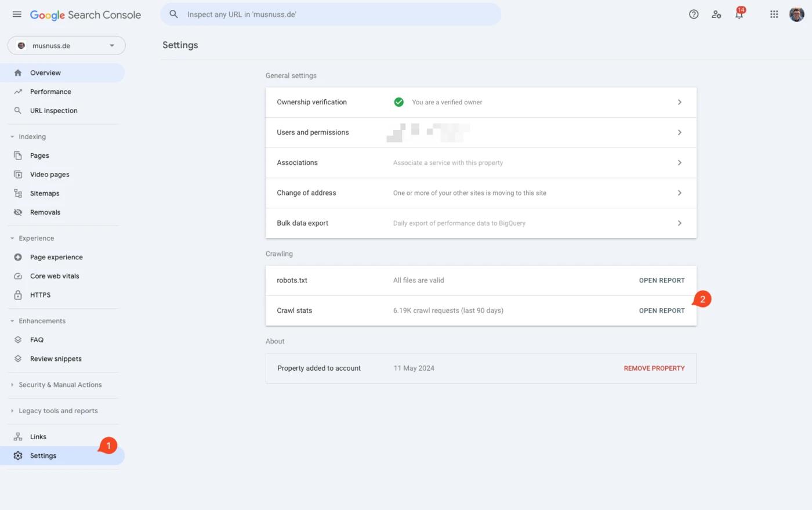The width and height of the screenshot is (812, 510).
Task: Click Ownership verification label
Action: tap(312, 102)
